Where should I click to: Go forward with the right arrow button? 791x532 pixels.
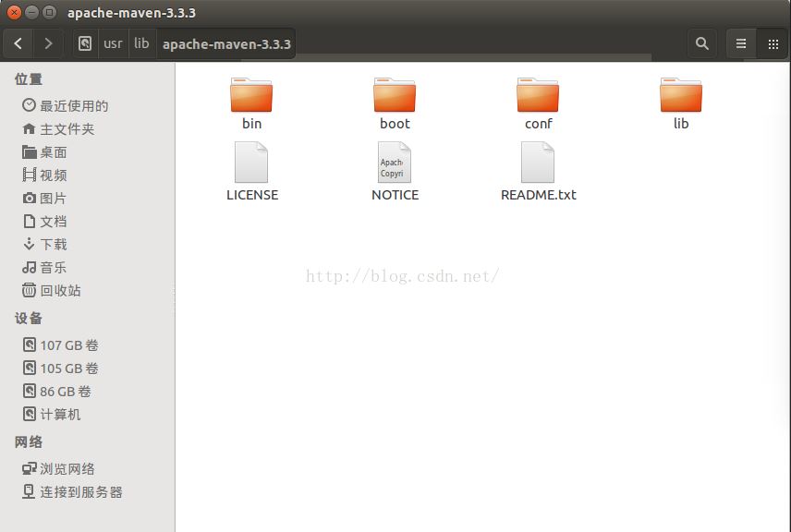[48, 43]
